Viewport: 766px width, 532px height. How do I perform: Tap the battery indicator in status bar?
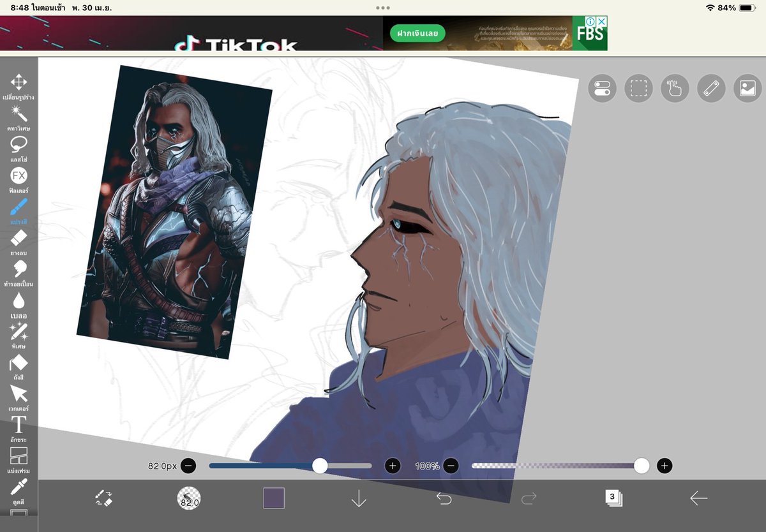[x=747, y=8]
